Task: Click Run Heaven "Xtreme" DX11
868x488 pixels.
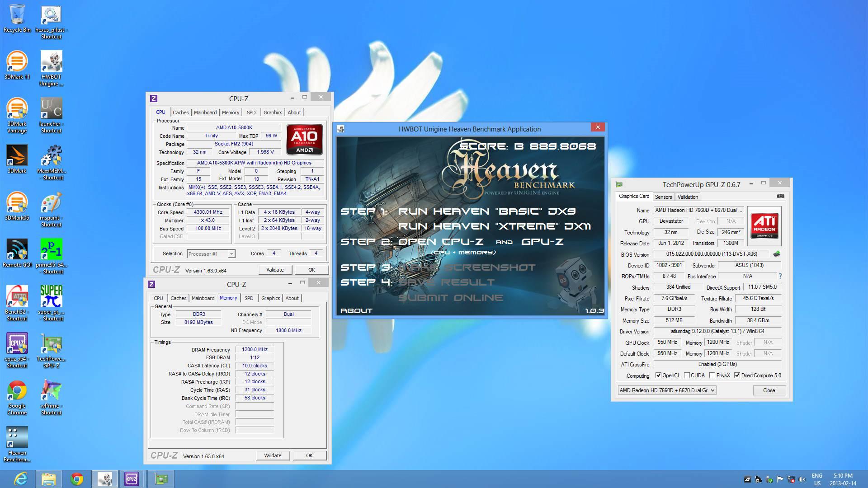Action: tap(495, 226)
